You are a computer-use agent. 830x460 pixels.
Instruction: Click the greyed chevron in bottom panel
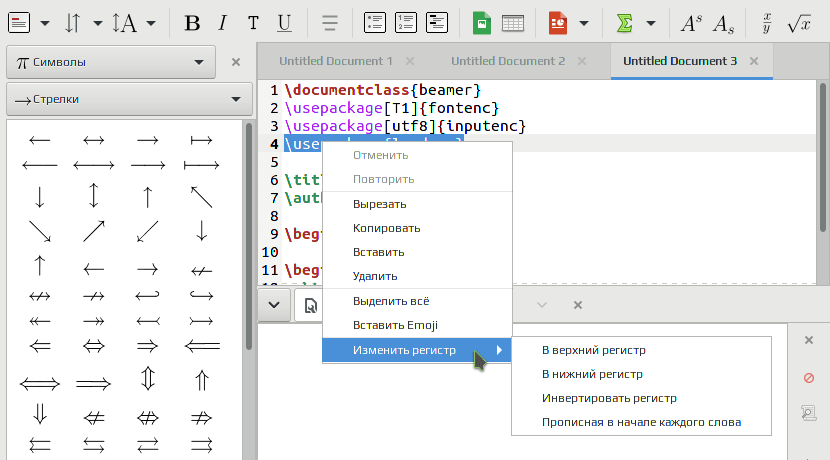[542, 305]
